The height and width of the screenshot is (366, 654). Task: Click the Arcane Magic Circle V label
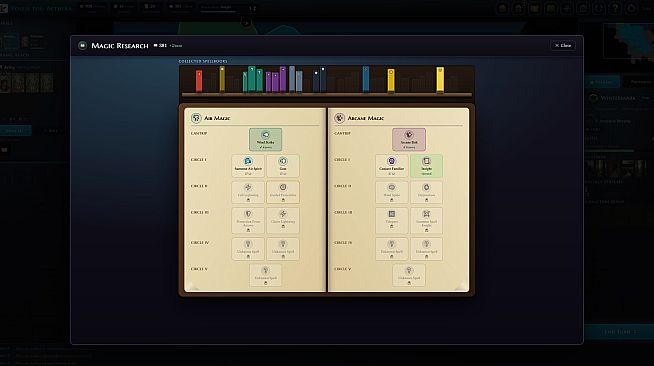[342, 269]
